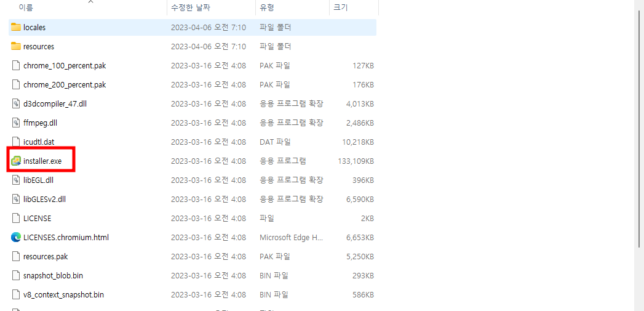Image resolution: width=644 pixels, height=311 pixels.
Task: Click the BIN 파일 type of snapshot_blob.bin
Action: point(274,276)
